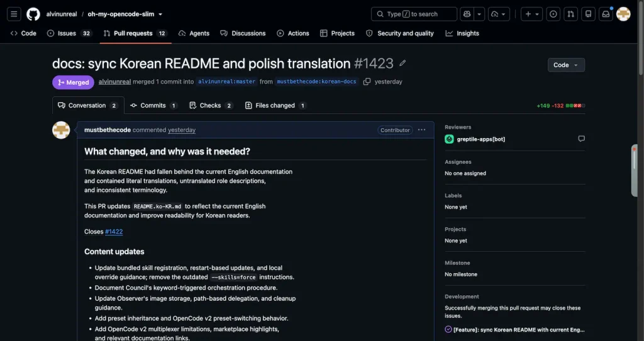Click the Content updates heading
The height and width of the screenshot is (341, 644).
coord(114,252)
